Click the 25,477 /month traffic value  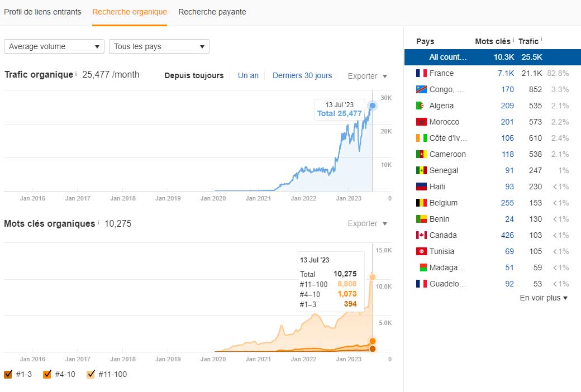pyautogui.click(x=111, y=74)
